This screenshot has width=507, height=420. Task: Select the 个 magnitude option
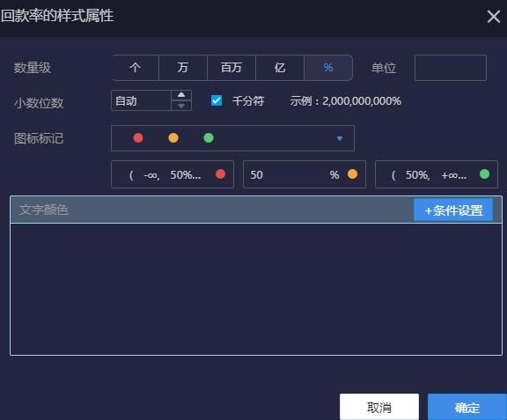pyautogui.click(x=136, y=68)
